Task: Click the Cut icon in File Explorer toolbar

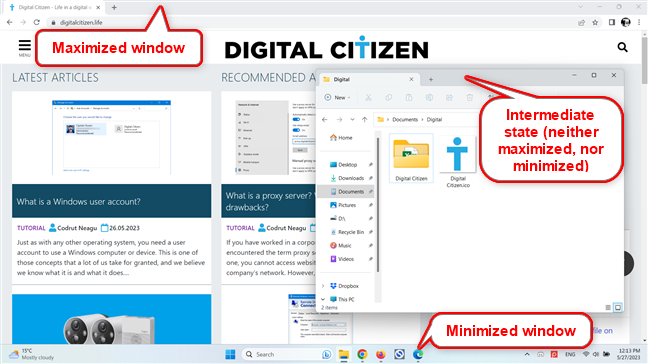Action: pyautogui.click(x=368, y=98)
